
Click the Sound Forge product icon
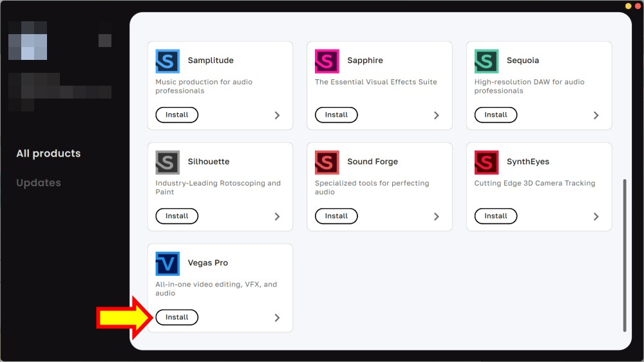coord(327,162)
